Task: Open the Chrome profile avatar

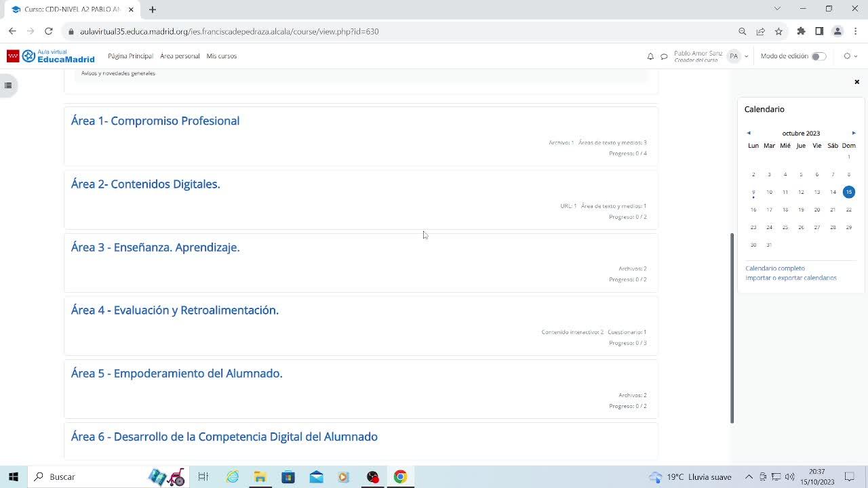Action: (x=837, y=31)
